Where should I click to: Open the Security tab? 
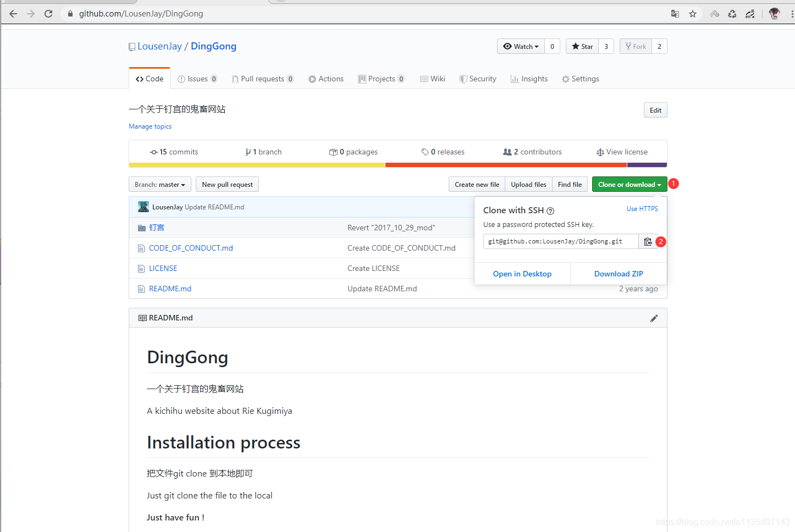coord(478,79)
